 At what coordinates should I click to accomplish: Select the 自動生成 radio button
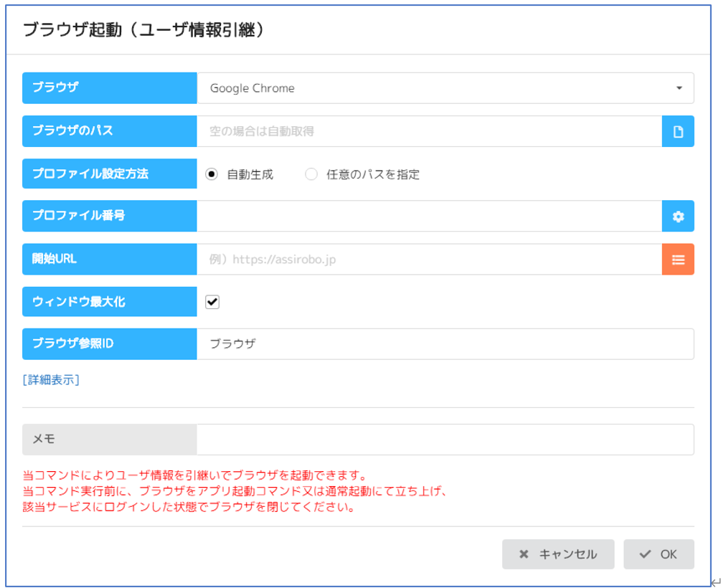tap(212, 174)
